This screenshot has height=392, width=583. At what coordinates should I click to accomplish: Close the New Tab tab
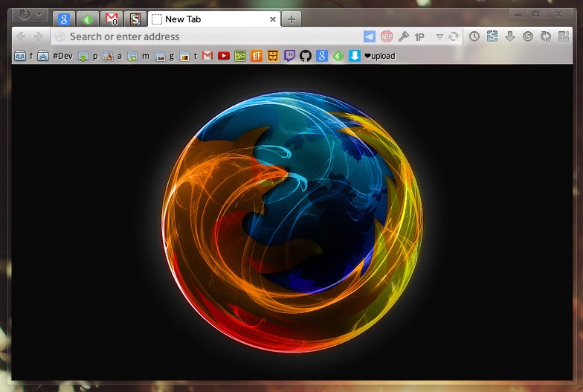(272, 19)
